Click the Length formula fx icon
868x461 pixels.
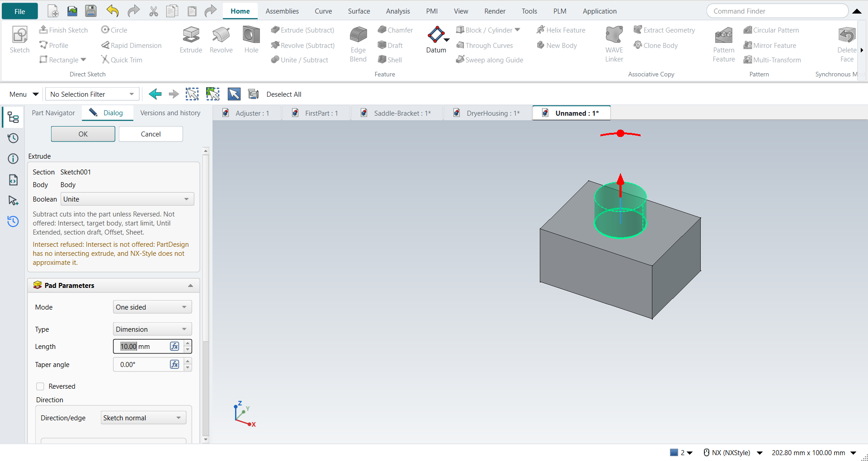pos(175,347)
